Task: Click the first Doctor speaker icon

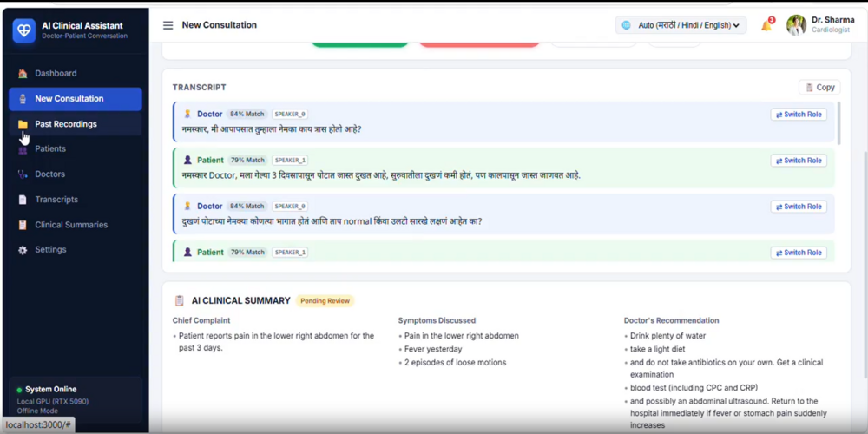Action: point(187,114)
